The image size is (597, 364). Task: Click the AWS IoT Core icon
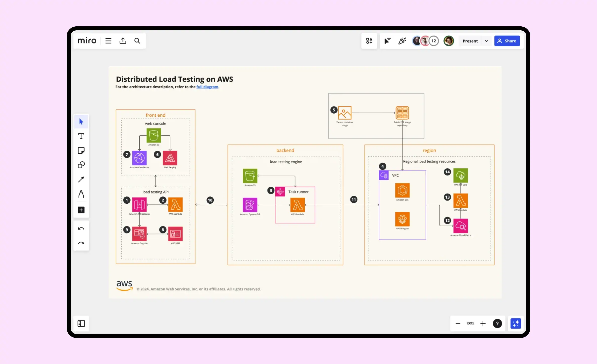(x=460, y=176)
